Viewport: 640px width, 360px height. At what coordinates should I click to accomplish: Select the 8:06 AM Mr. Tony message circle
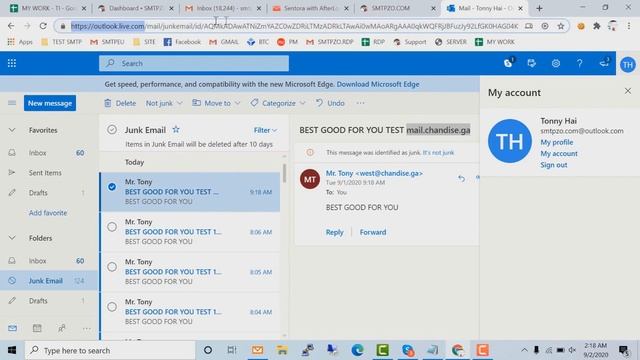[x=112, y=227]
